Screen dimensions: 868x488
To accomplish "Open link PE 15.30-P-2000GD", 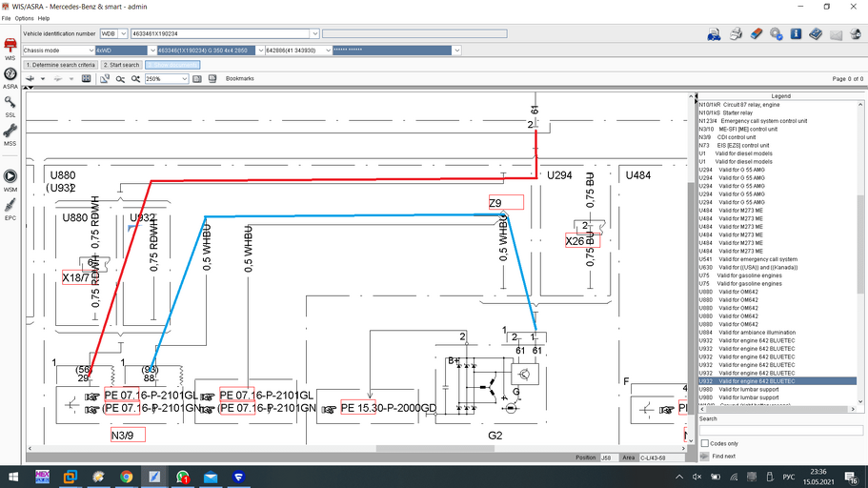I will click(388, 408).
